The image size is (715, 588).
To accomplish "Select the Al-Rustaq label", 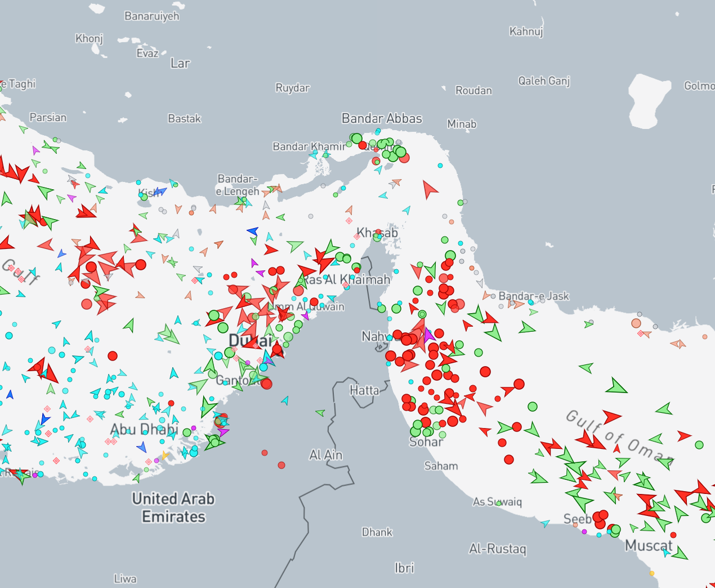I will pyautogui.click(x=498, y=549).
